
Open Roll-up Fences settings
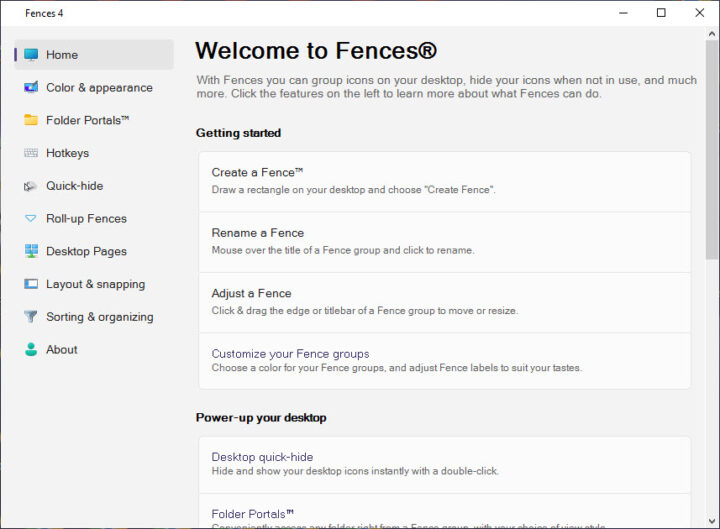(x=86, y=219)
